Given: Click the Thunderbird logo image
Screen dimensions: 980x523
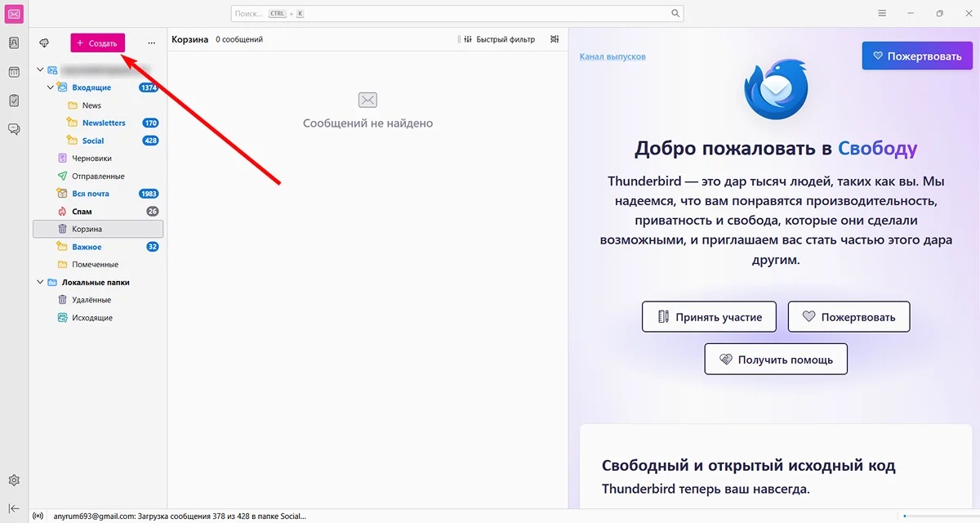Looking at the screenshot, I should click(776, 90).
